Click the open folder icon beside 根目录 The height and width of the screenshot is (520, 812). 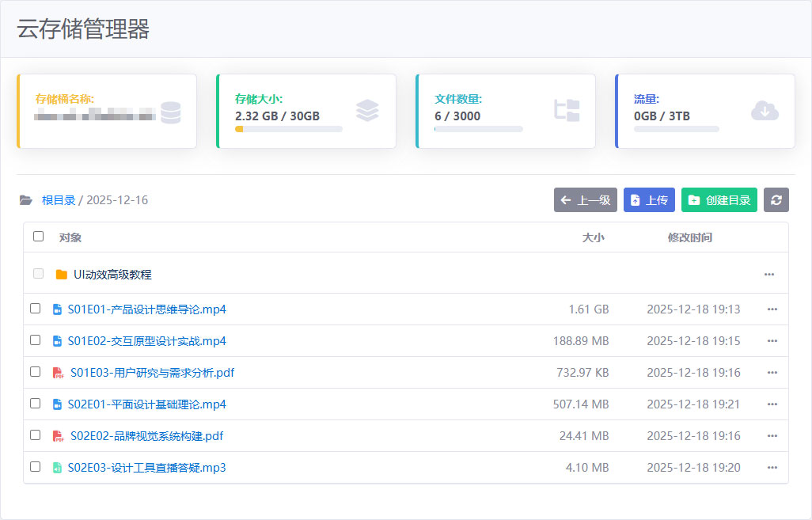point(26,200)
